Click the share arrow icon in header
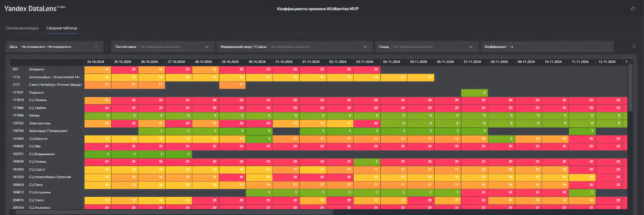Screen dimensions: 644x215 pyautogui.click(x=633, y=9)
